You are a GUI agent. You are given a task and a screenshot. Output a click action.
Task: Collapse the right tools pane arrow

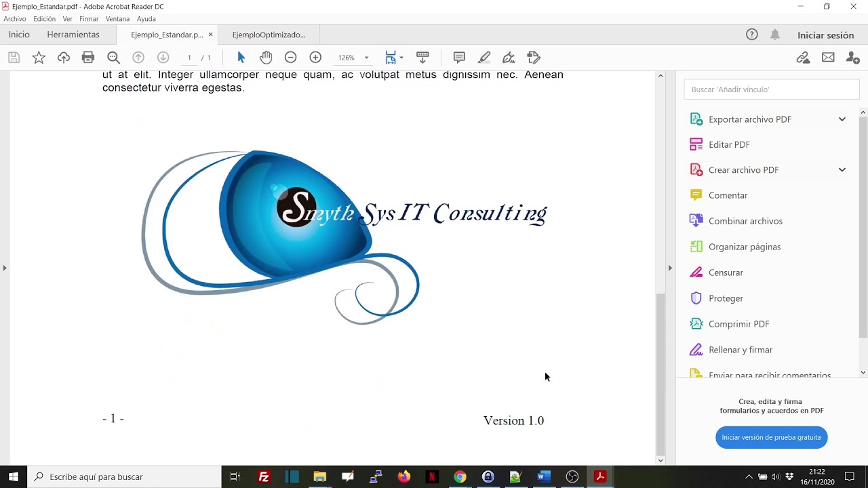(x=670, y=268)
